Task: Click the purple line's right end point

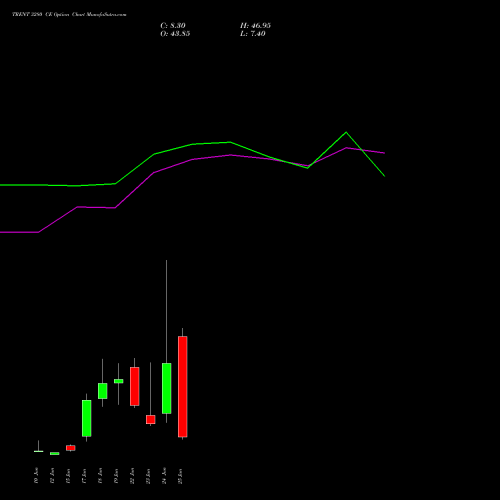Action: (384, 153)
